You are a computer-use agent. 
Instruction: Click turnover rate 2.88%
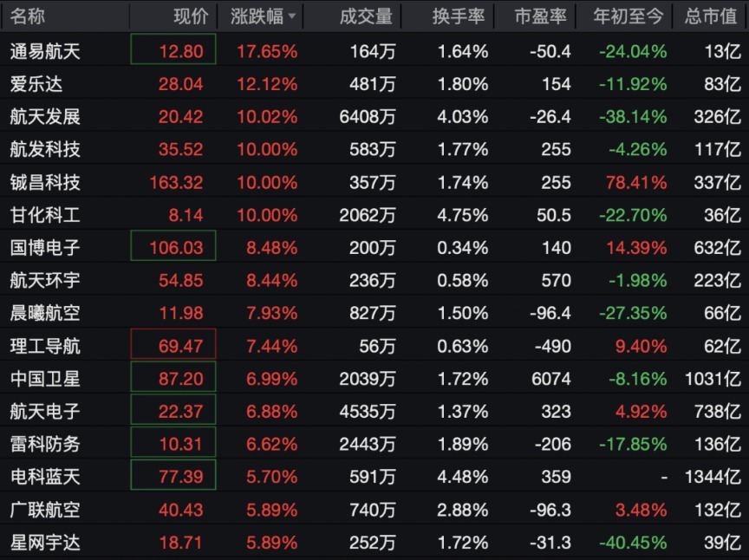(463, 510)
